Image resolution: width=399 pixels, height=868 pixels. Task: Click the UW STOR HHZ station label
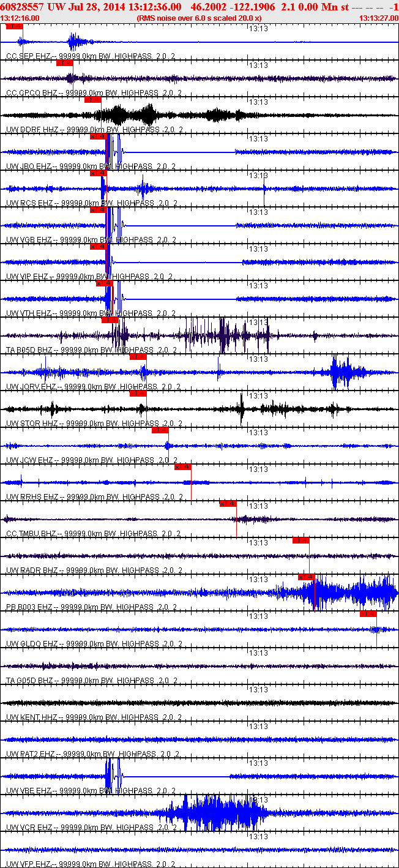93,424
